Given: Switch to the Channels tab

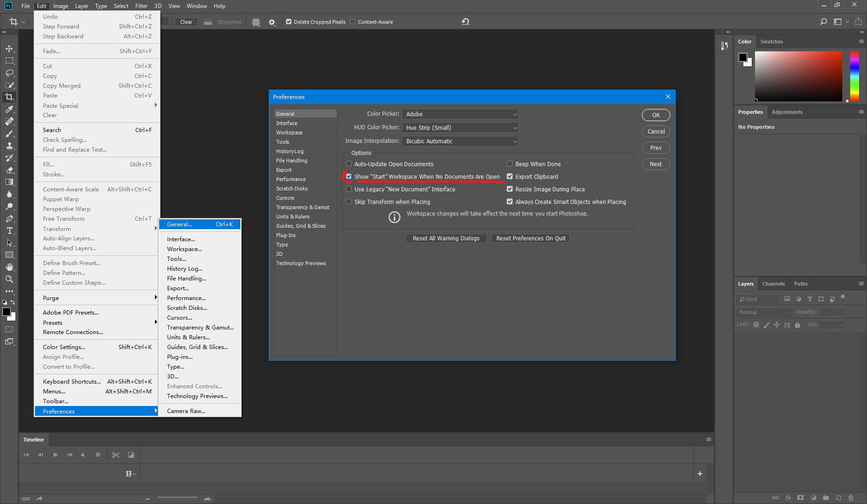Looking at the screenshot, I should point(773,283).
